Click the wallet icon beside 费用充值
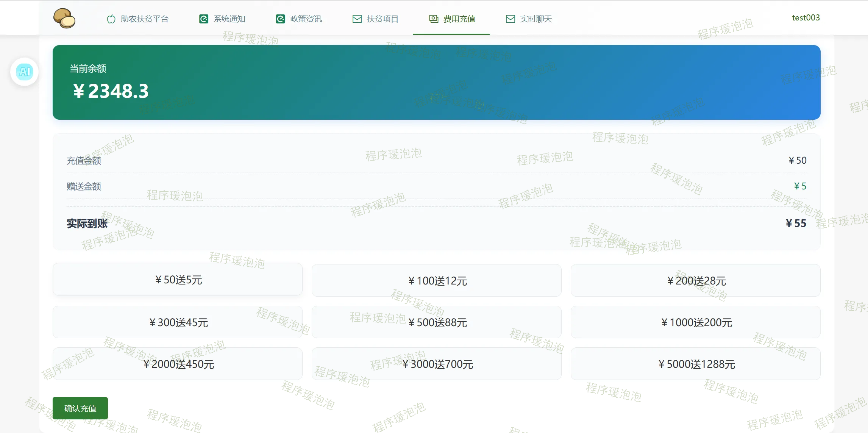This screenshot has width=868, height=433. 434,19
